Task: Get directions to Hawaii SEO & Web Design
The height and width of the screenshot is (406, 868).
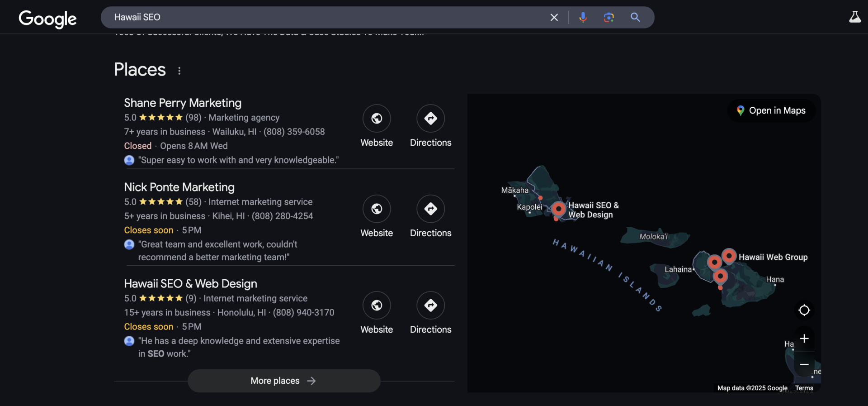Action: [x=430, y=305]
